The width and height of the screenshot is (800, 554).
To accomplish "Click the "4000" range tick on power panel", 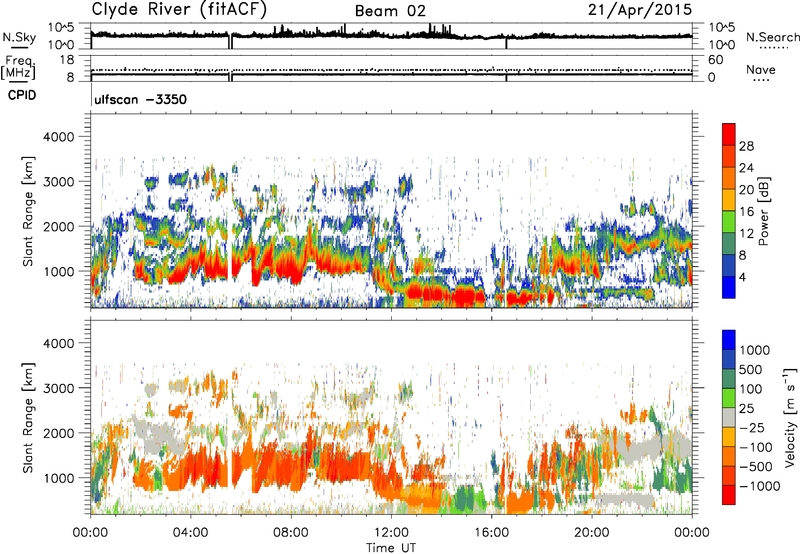I will pyautogui.click(x=58, y=137).
